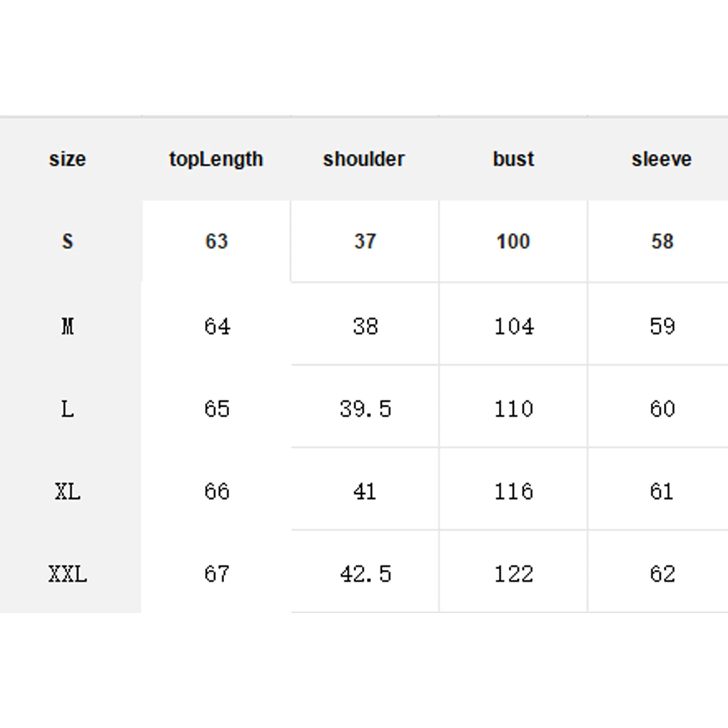The height and width of the screenshot is (728, 728).
Task: Select the M bust value 104
Action: [x=514, y=326]
